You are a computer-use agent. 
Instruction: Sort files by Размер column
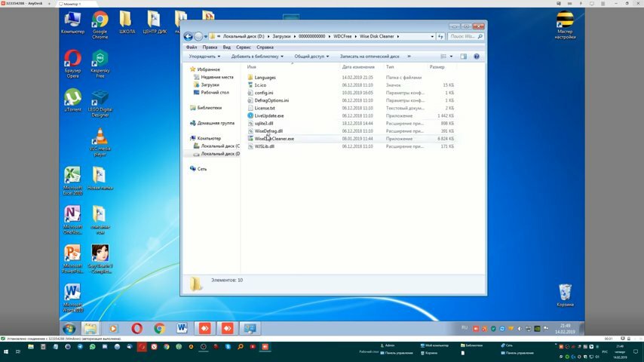437,67
